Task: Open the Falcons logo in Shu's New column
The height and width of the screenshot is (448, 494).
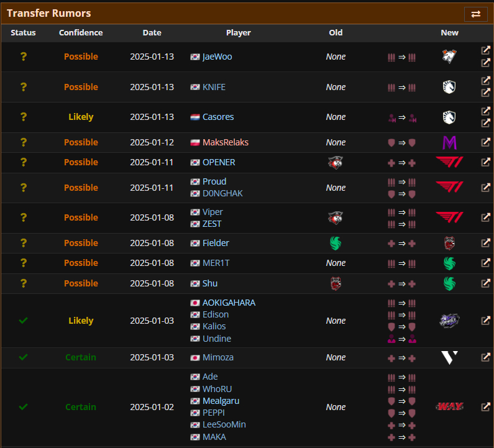Action: (x=450, y=283)
